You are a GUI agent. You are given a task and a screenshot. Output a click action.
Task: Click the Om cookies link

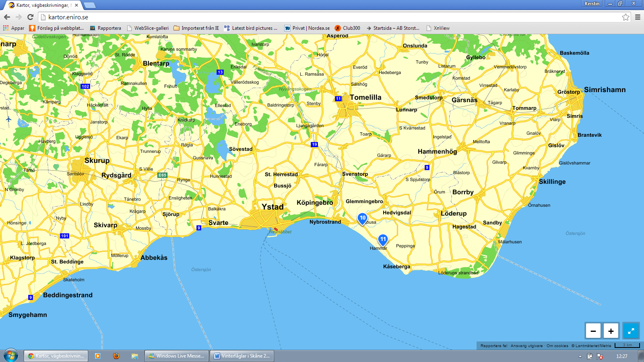(x=557, y=346)
